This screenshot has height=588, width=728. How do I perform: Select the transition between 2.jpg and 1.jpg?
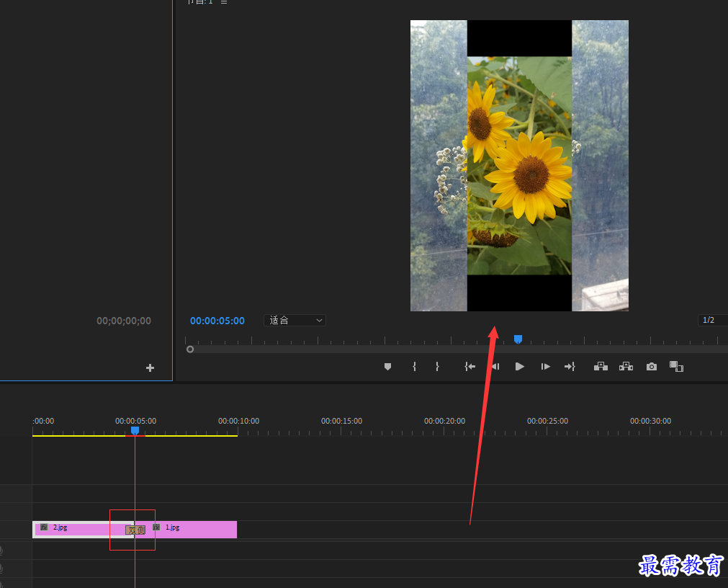tap(135, 530)
